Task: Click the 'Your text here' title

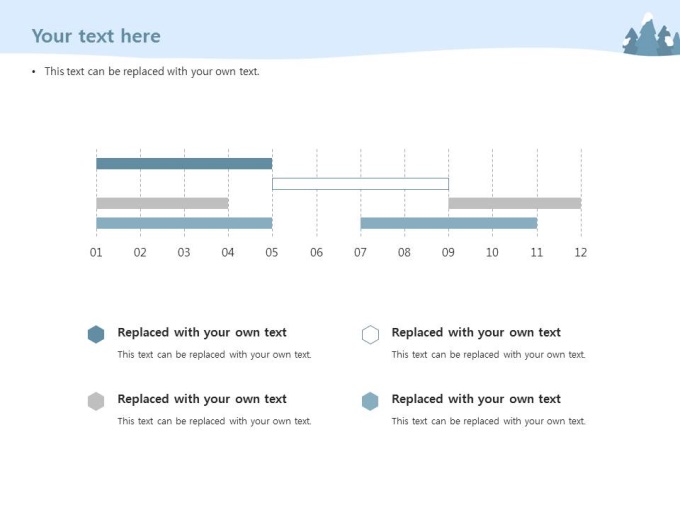Action: 96,36
